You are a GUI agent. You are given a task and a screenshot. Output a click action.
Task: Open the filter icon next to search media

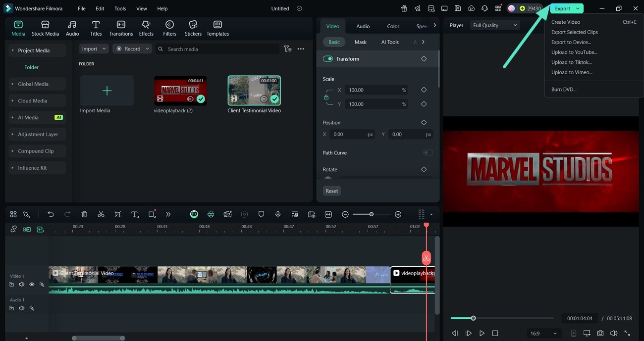287,49
